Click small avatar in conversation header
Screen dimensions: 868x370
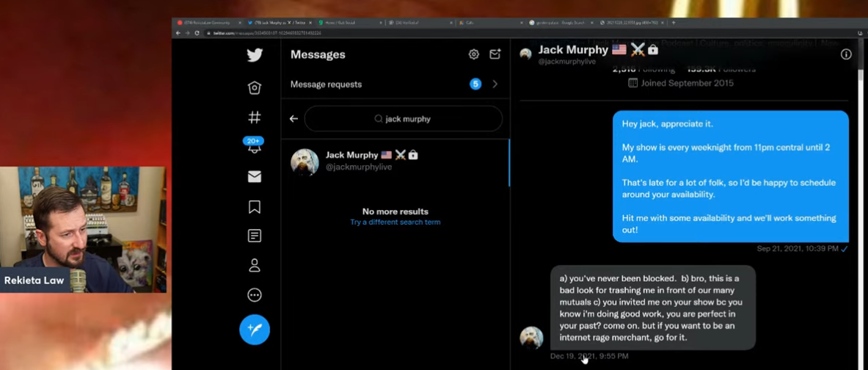pyautogui.click(x=526, y=54)
